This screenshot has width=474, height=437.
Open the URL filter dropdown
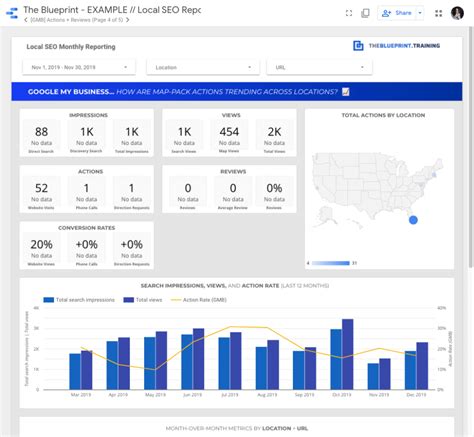pyautogui.click(x=319, y=67)
